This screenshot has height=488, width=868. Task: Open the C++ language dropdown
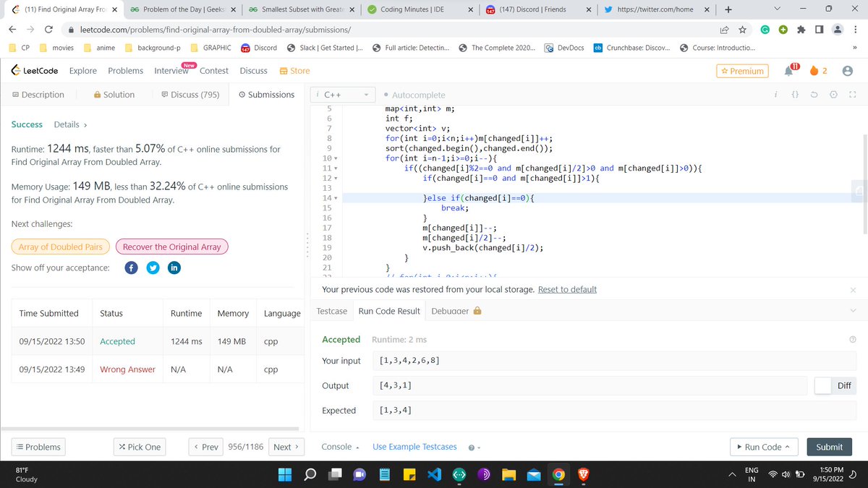click(344, 95)
